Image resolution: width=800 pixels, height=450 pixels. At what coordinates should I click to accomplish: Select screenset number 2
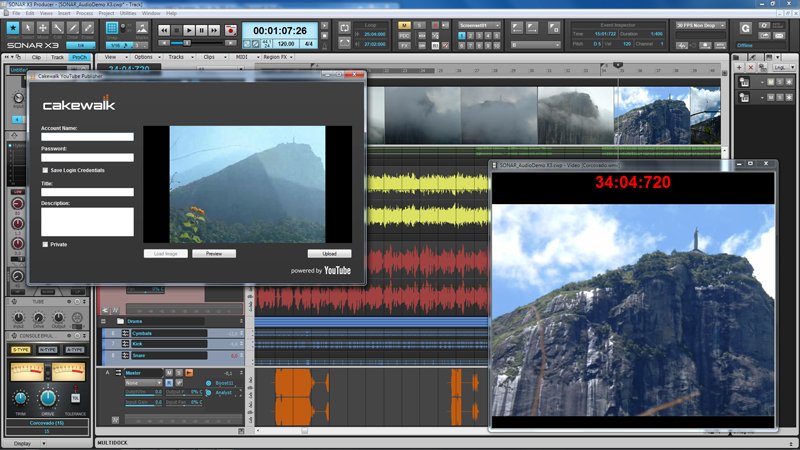coord(470,36)
